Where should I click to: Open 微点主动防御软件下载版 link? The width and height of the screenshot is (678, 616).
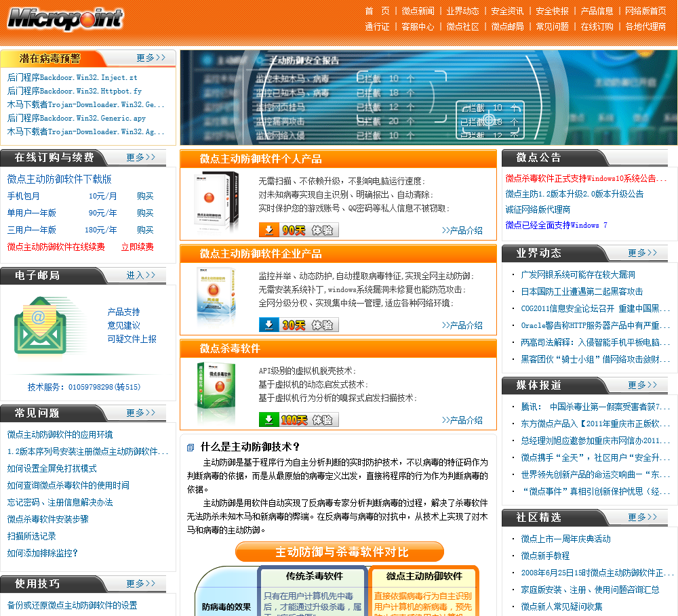tap(59, 179)
